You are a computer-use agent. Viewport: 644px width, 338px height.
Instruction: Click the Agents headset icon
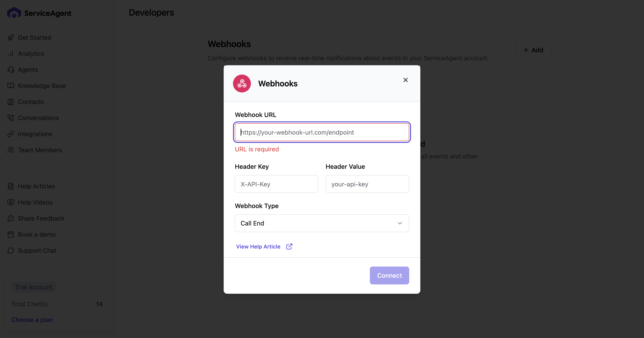click(11, 70)
